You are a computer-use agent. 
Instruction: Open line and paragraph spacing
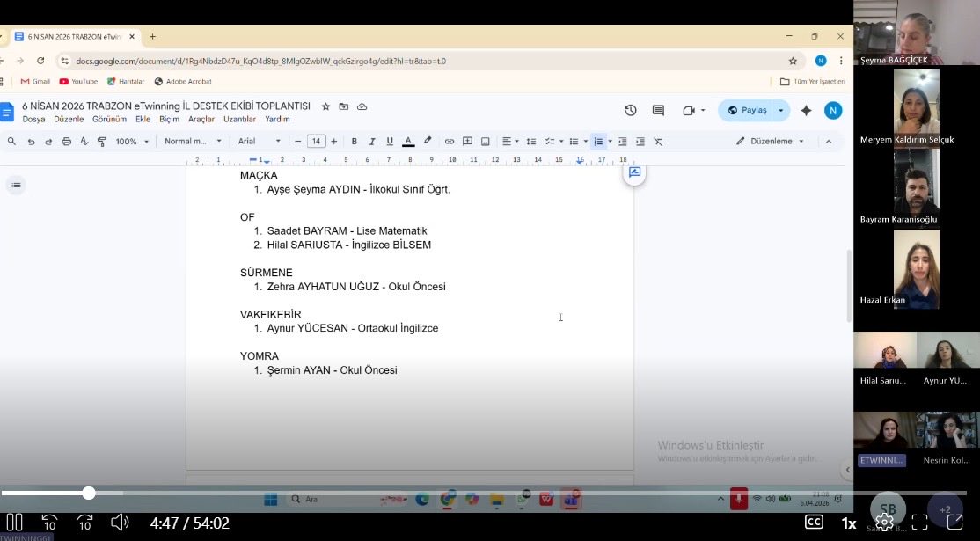click(530, 142)
